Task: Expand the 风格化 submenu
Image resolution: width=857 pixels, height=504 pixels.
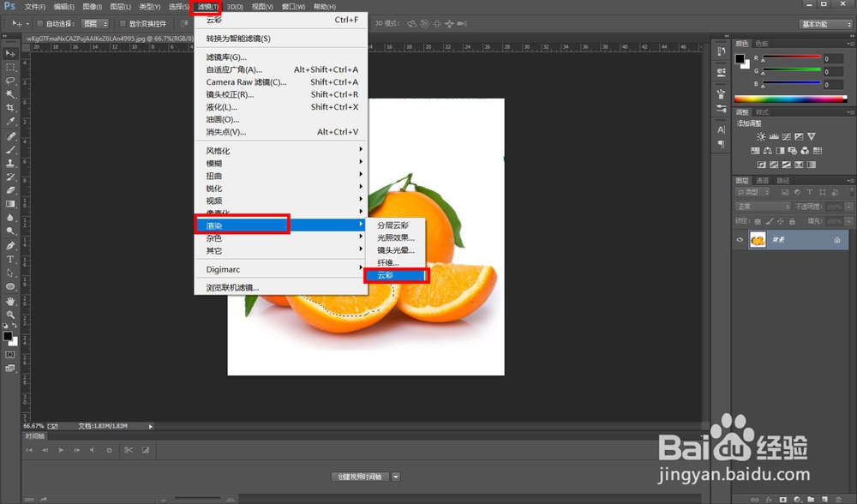Action: tap(281, 150)
